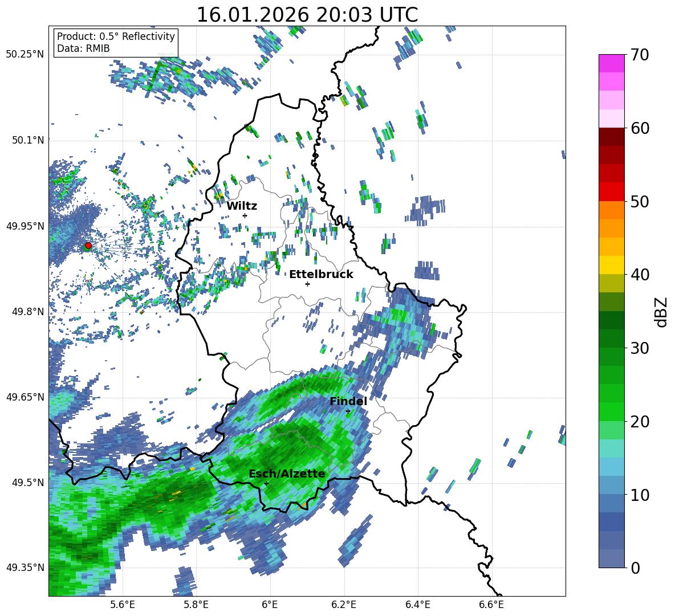Image resolution: width=675 pixels, height=616 pixels.
Task: Click the colorbar 60 tick label
Action: coord(640,128)
